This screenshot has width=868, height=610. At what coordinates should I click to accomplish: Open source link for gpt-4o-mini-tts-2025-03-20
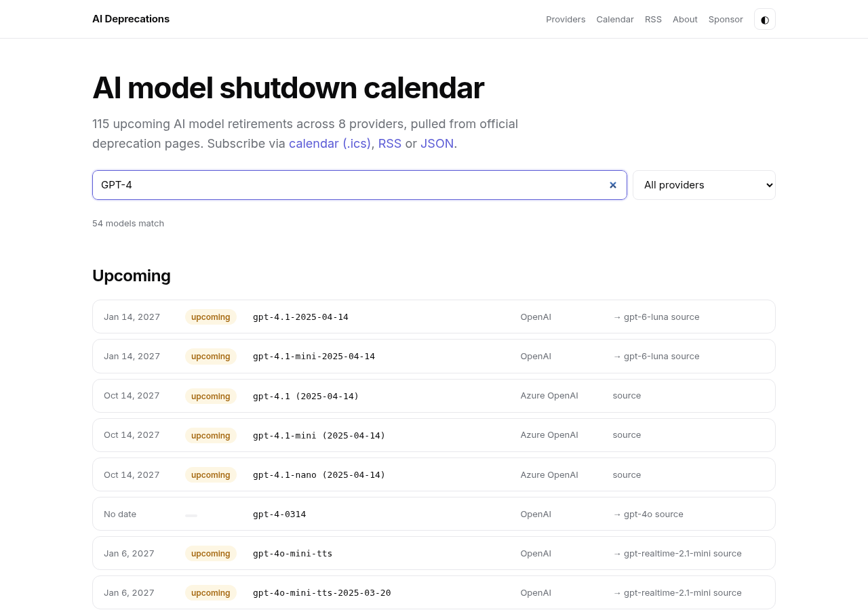click(727, 592)
